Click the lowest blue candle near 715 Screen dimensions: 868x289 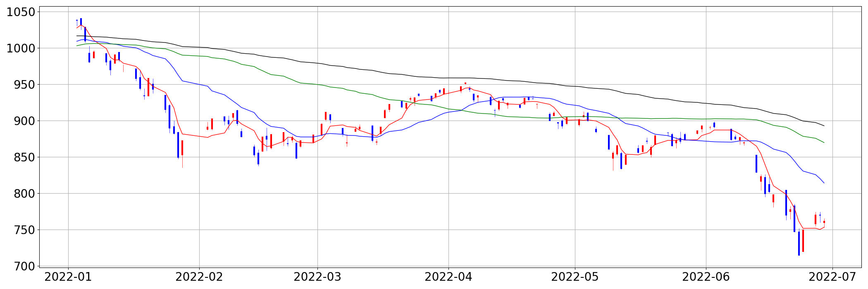click(799, 244)
